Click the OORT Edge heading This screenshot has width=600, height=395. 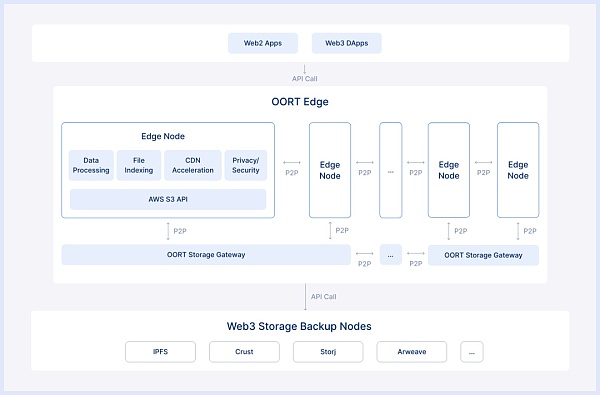[300, 102]
